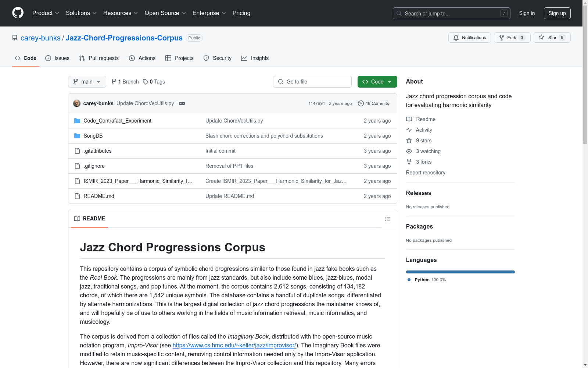588x368 pixels.
Task: View the 48 Commits history
Action: (373, 103)
